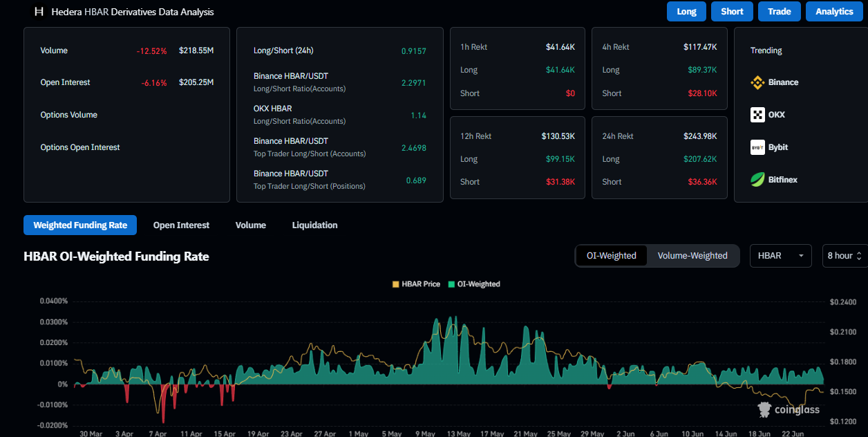
Task: Open the Analytics button
Action: pos(834,12)
